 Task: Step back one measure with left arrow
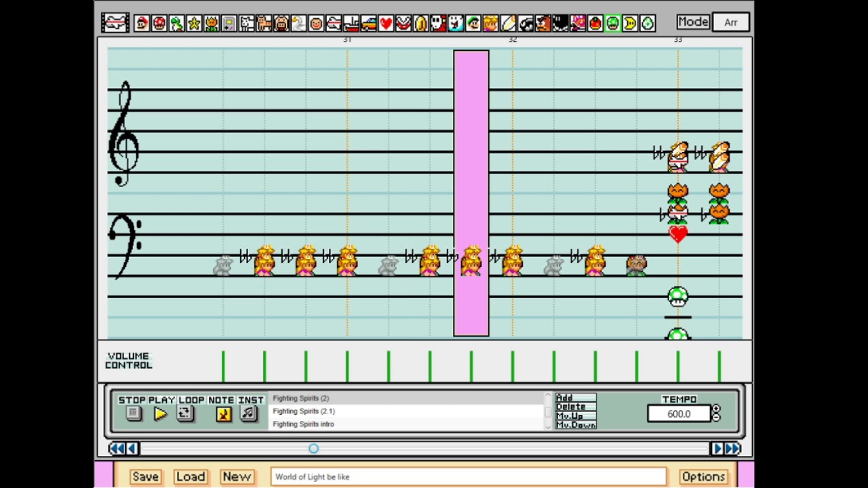[133, 449]
